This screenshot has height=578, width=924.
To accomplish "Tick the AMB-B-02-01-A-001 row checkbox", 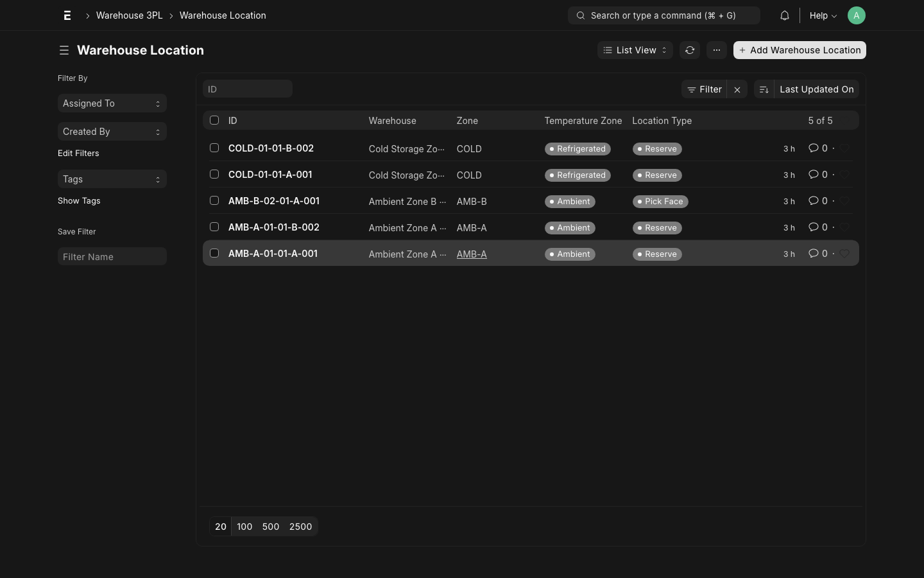I will pyautogui.click(x=214, y=200).
